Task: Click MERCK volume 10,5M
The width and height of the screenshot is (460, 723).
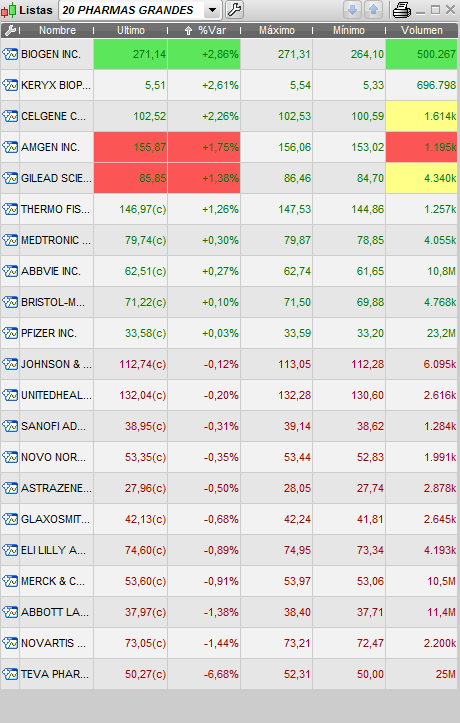Action: pos(441,581)
